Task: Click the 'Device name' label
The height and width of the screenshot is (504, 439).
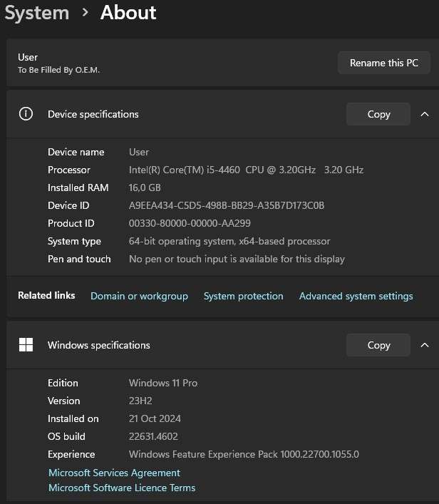Action: tap(76, 152)
